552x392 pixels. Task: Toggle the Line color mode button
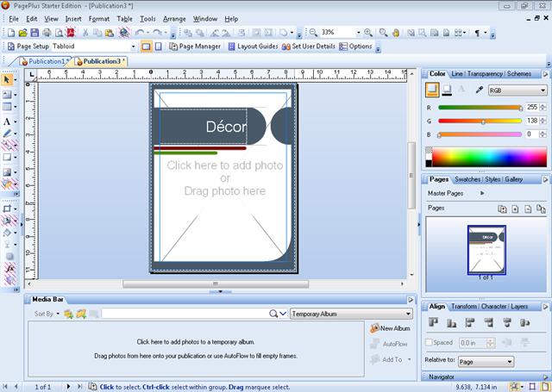pos(447,90)
